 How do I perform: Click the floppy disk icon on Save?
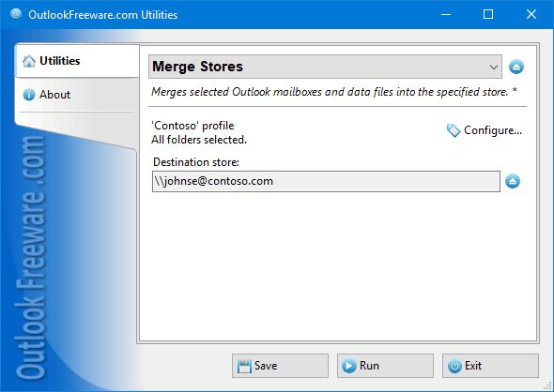click(244, 367)
